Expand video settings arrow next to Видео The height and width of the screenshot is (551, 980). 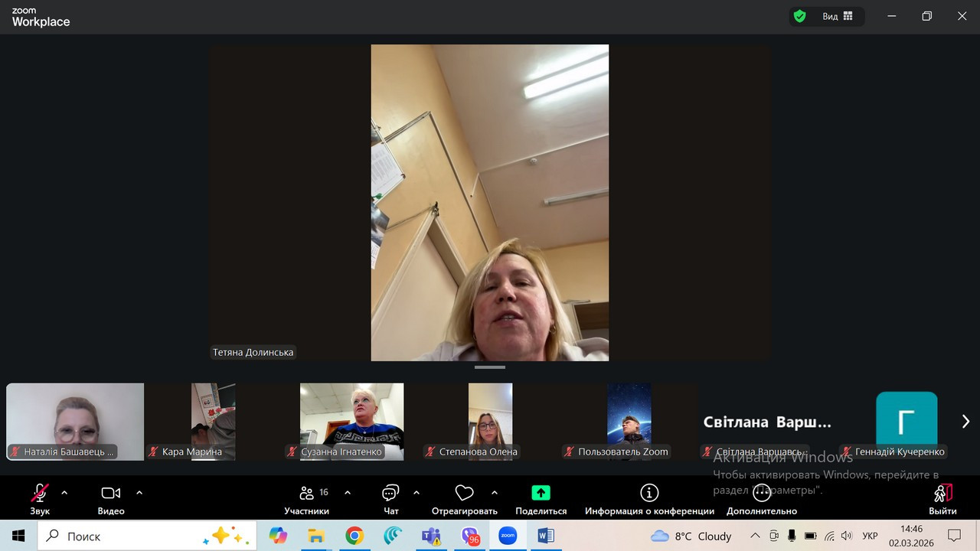139,493
